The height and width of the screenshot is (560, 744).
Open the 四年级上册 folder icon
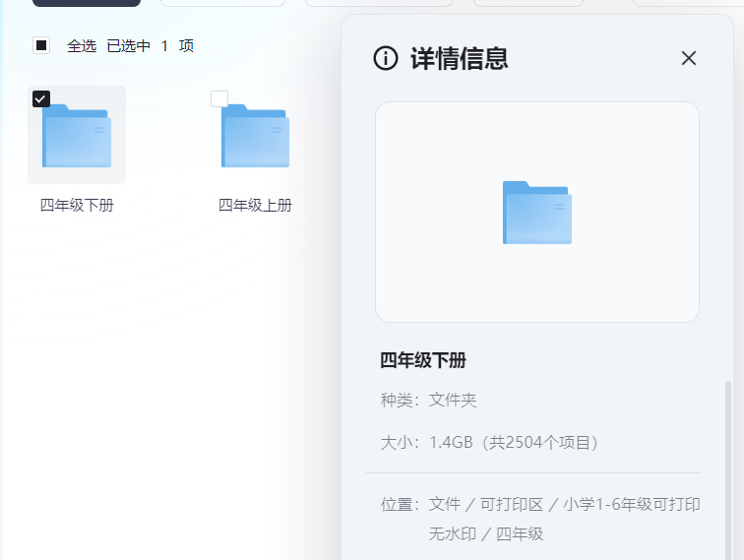click(x=255, y=136)
